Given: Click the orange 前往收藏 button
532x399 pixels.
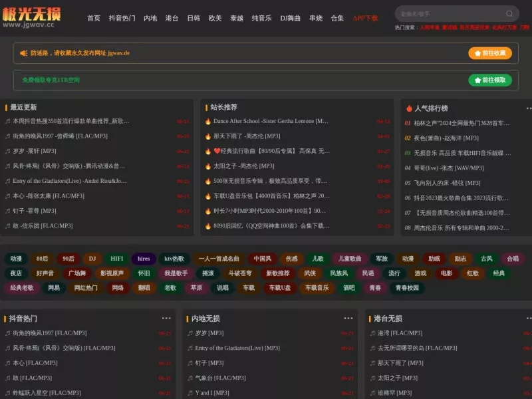Looking at the screenshot, I should [490, 53].
